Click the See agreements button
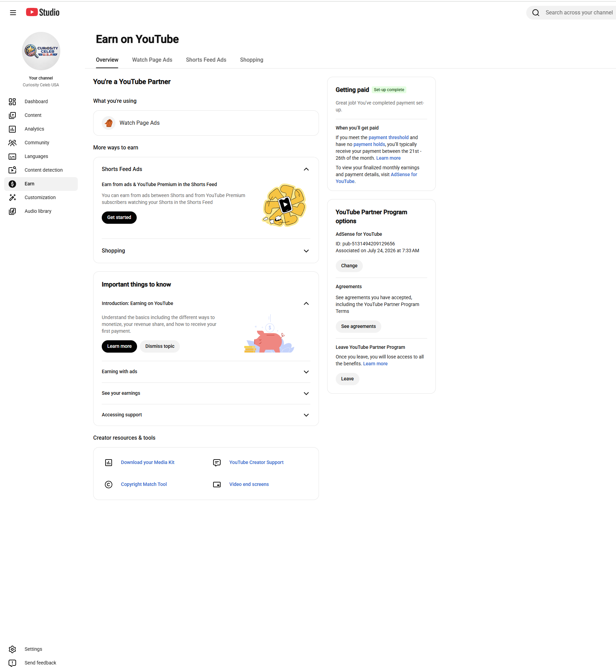The image size is (616, 672). [x=358, y=326]
